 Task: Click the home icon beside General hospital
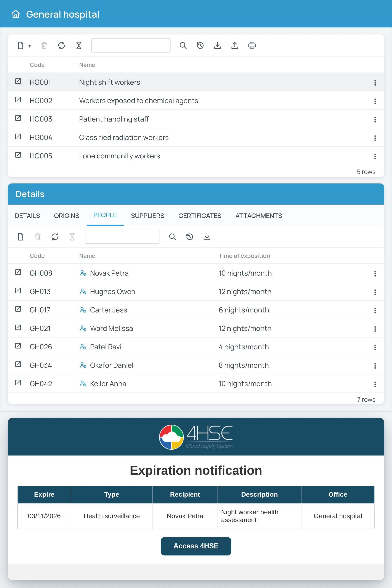click(x=15, y=14)
